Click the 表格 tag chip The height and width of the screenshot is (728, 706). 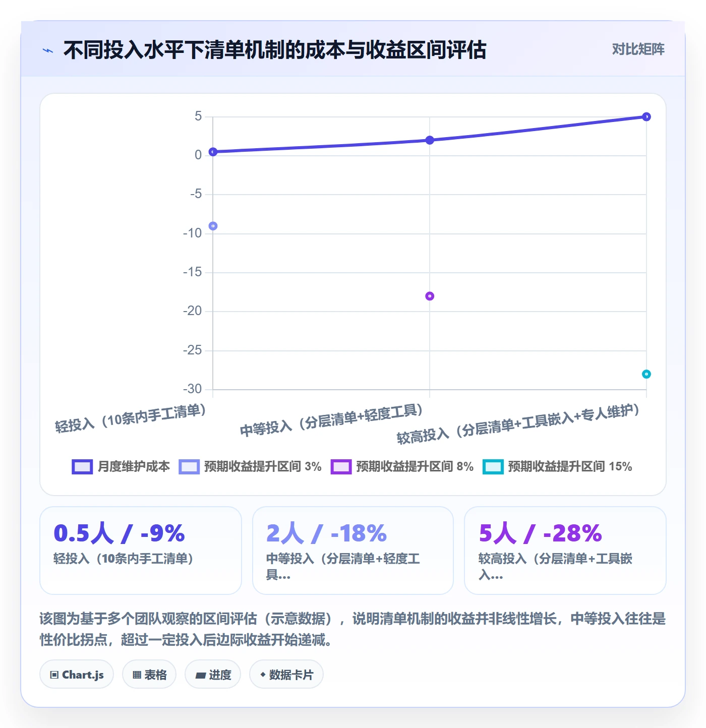coord(149,675)
